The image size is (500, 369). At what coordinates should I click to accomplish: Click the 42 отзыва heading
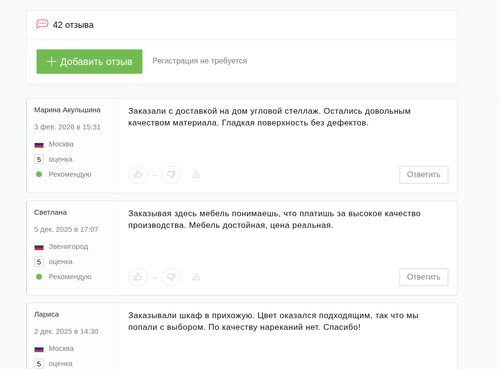[73, 25]
